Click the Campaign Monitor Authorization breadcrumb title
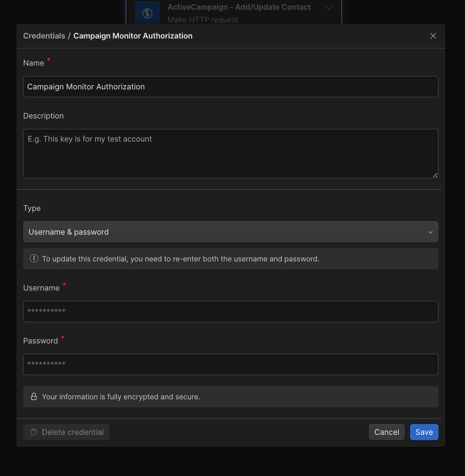 pos(133,36)
